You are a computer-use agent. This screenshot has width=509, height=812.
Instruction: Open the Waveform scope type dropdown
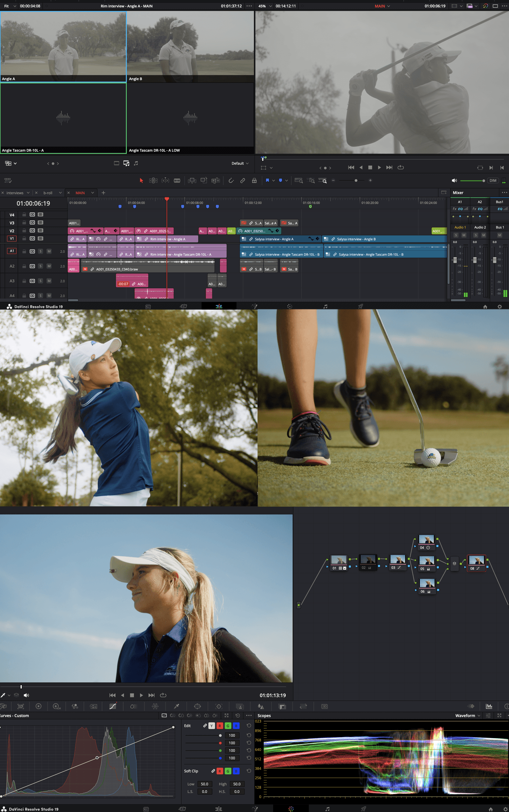click(x=468, y=715)
